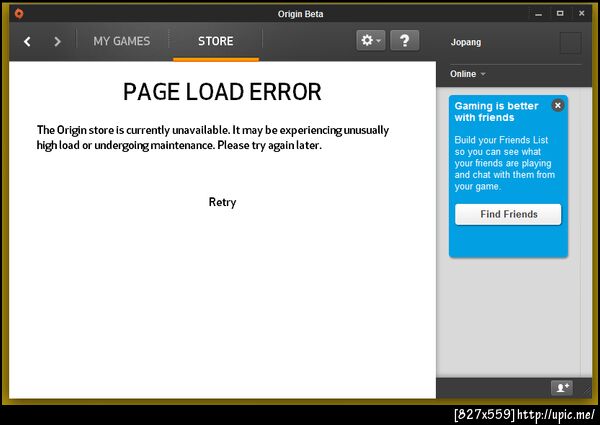Screen dimensions: 600x425
Task: Expand the Online status dropdown
Action: (468, 74)
